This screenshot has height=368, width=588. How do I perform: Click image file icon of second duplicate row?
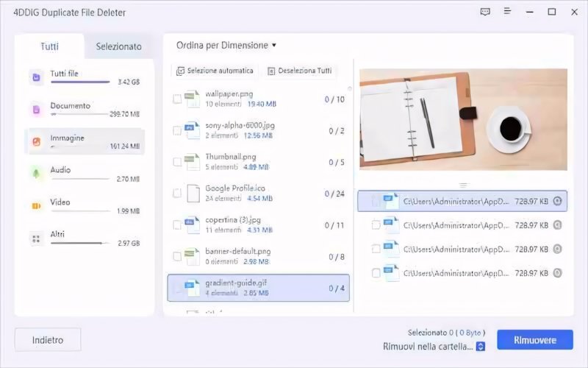[391, 225]
